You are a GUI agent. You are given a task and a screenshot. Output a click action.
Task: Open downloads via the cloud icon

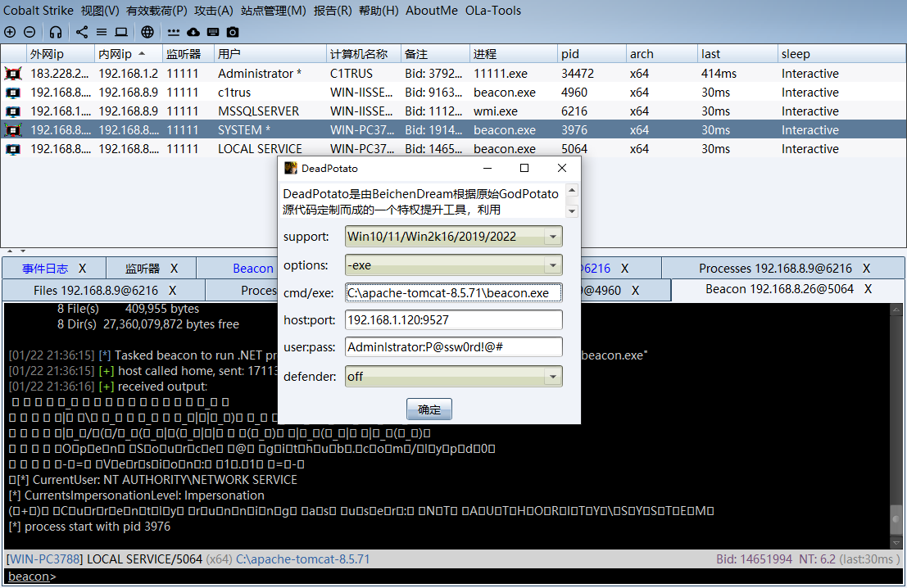[193, 32]
